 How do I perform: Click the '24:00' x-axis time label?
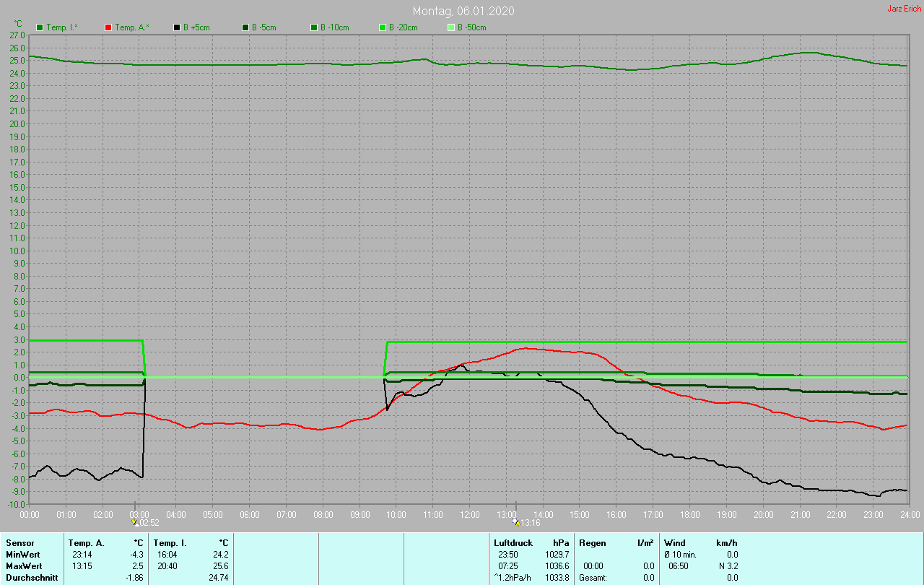(x=910, y=514)
